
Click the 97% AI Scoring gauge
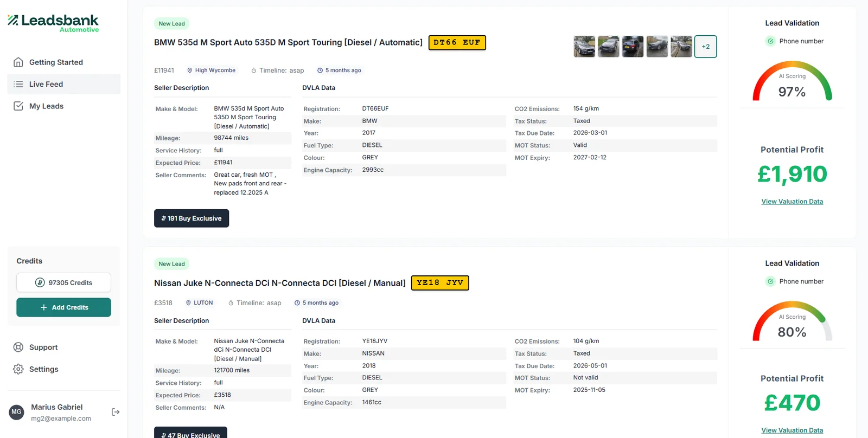tap(792, 81)
